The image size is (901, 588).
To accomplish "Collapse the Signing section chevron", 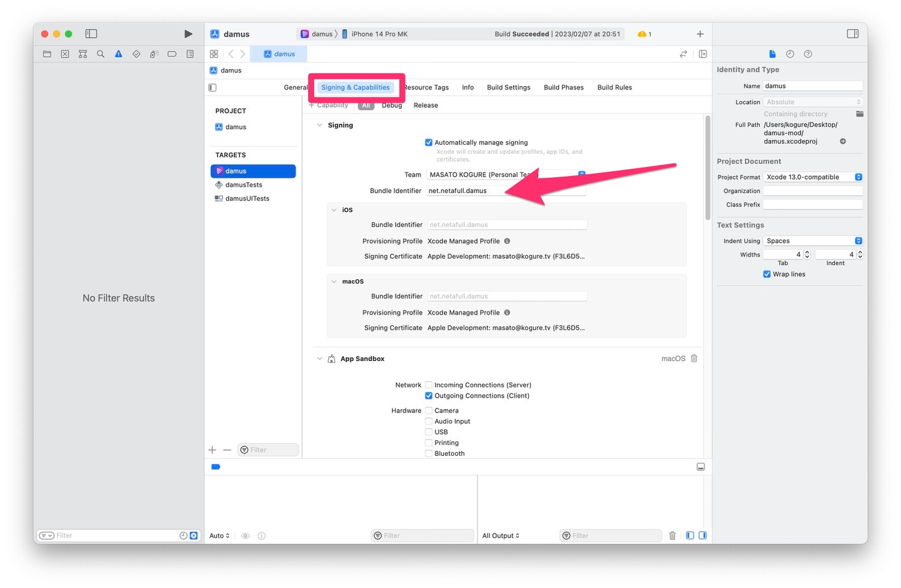I will click(320, 126).
